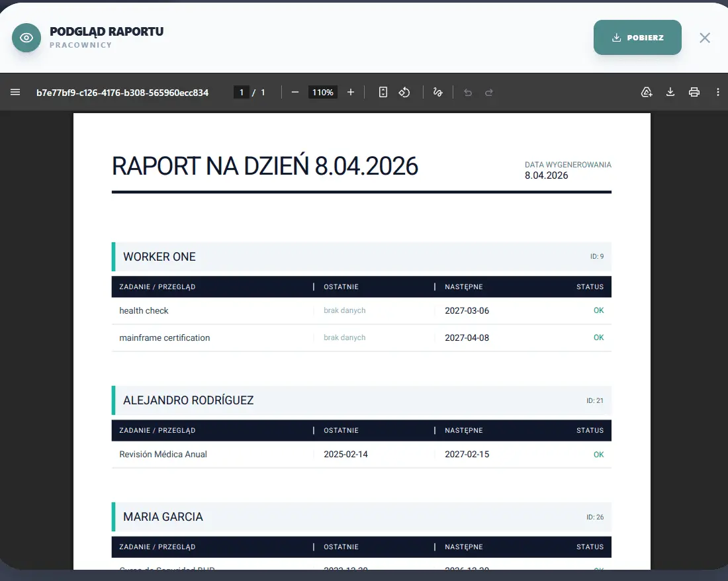Image resolution: width=728 pixels, height=581 pixels.
Task: Click OSTATNIE column header under MARIA GARCIA
Action: click(341, 547)
